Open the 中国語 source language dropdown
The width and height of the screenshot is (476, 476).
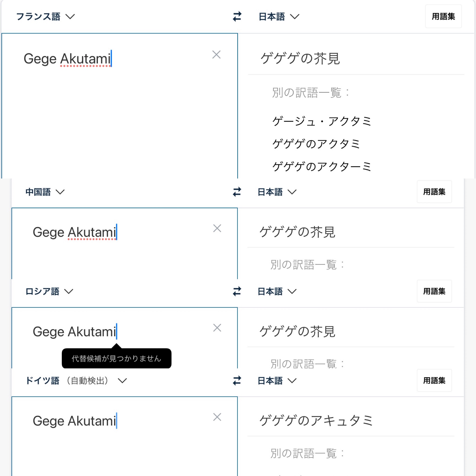click(x=45, y=192)
